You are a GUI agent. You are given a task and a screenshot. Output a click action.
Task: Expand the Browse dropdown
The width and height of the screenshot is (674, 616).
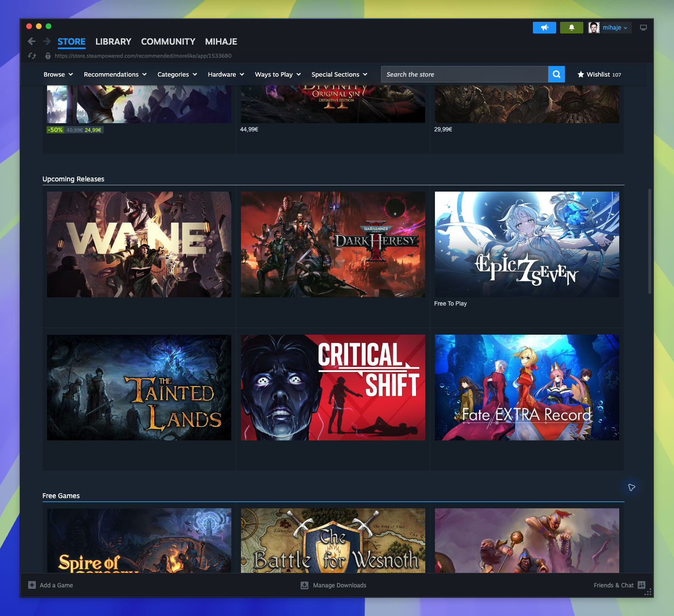coord(58,74)
